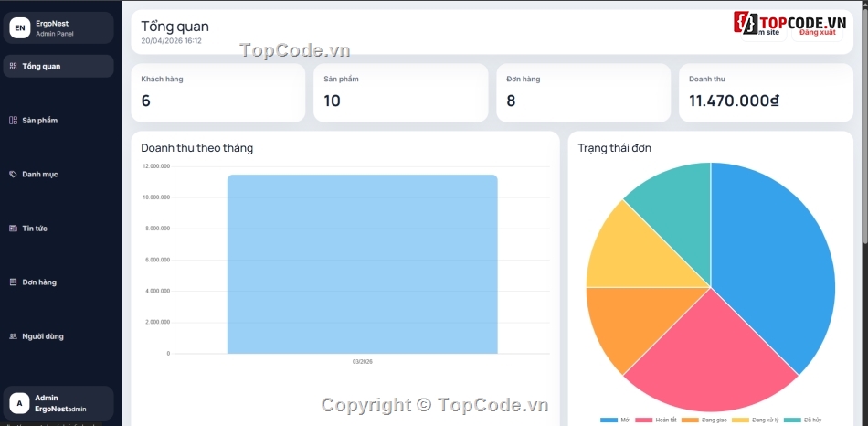The image size is (868, 426).
Task: Click the 6.000.000 axis label
Action: [157, 260]
